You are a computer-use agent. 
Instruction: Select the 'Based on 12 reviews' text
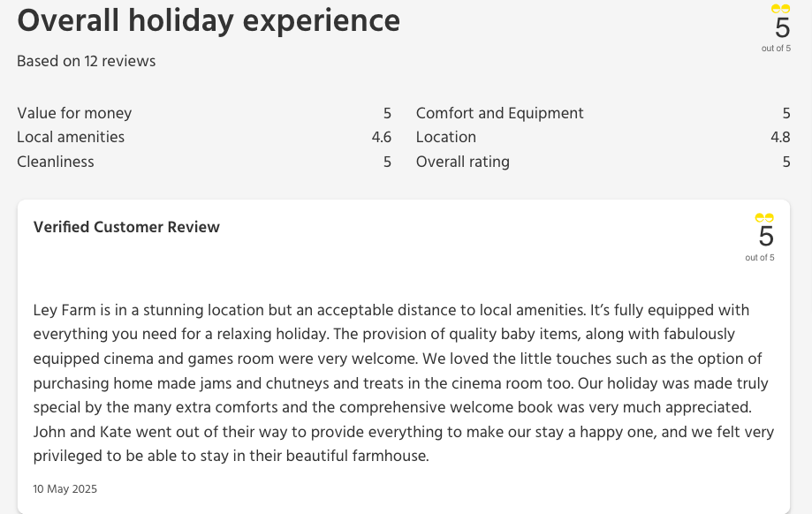87,61
